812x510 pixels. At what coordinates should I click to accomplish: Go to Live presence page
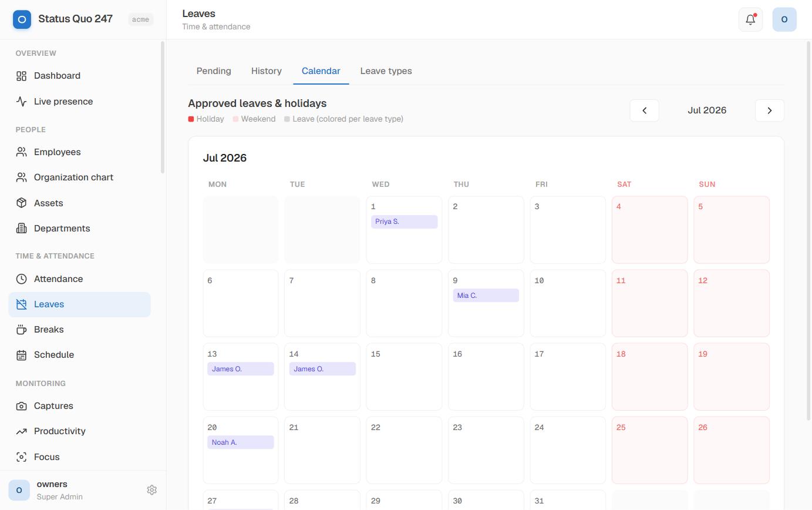pyautogui.click(x=80, y=102)
